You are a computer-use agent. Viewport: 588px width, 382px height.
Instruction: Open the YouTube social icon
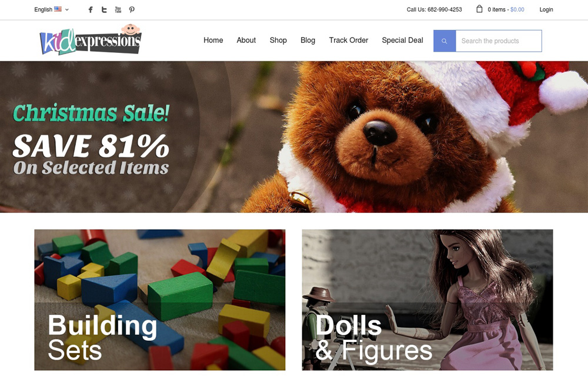118,10
